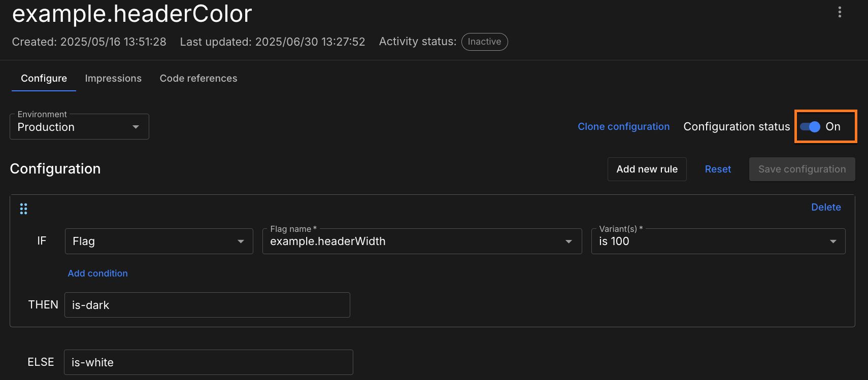
Task: Toggle the Configuration status switch
Action: pos(810,127)
